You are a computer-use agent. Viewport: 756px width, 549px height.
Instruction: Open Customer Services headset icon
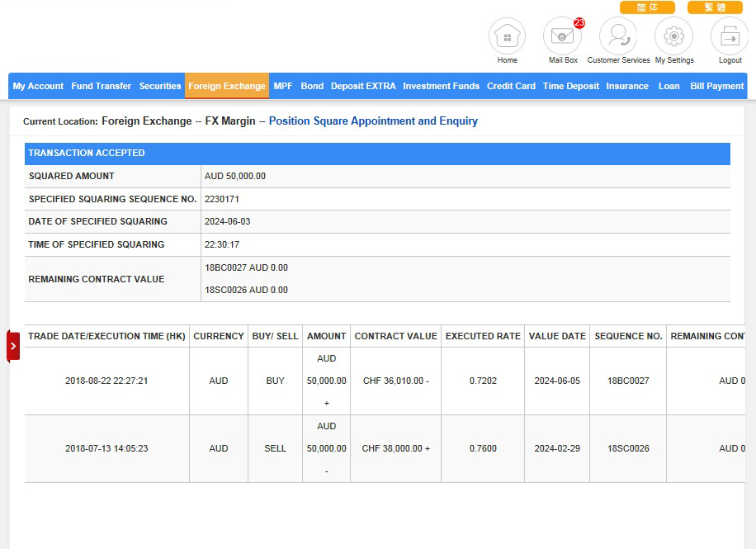coord(618,37)
